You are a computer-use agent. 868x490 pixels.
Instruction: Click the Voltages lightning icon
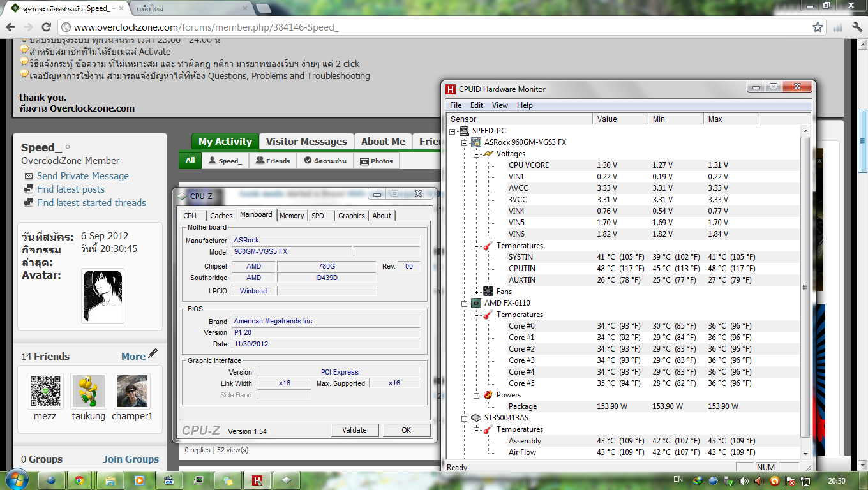(x=488, y=154)
